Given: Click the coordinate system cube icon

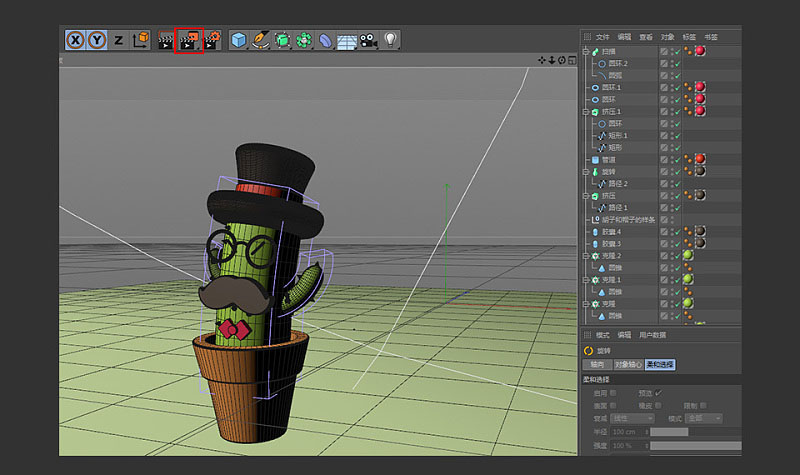Looking at the screenshot, I should [140, 40].
